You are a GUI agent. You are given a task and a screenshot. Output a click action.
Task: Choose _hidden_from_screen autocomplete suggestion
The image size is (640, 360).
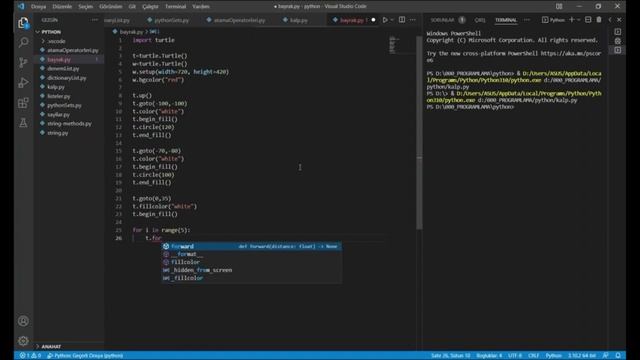[x=251, y=270]
